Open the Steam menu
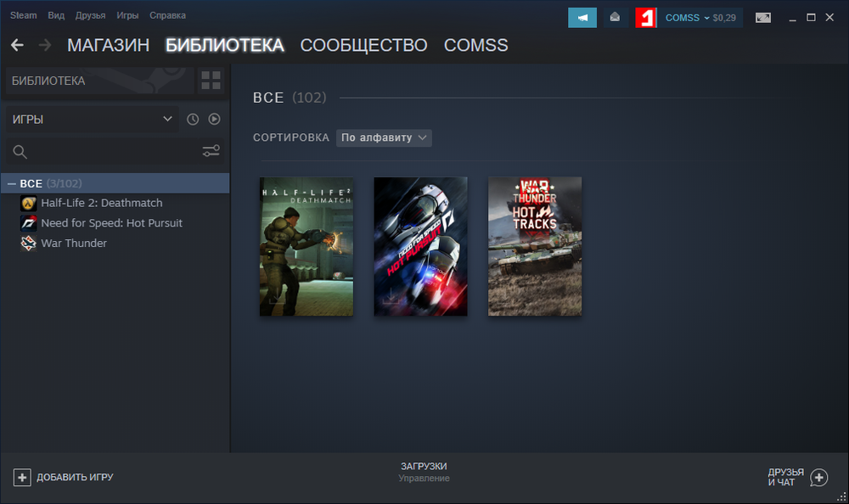This screenshot has width=849, height=504. (23, 15)
